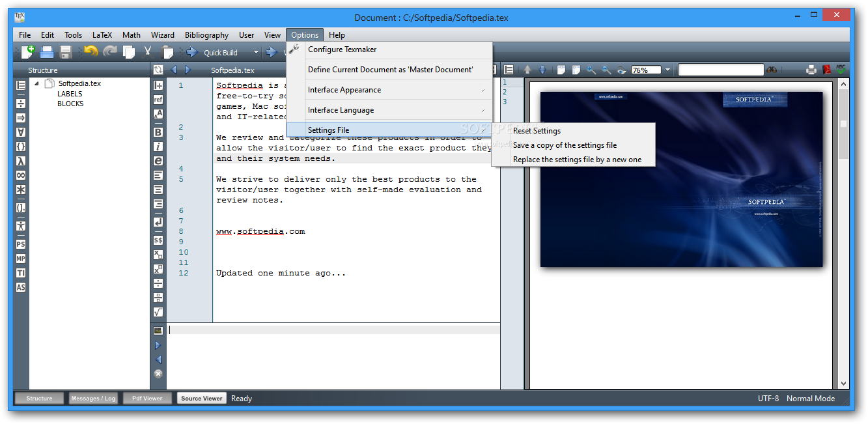
Task: Click the New document icon
Action: coord(28,52)
